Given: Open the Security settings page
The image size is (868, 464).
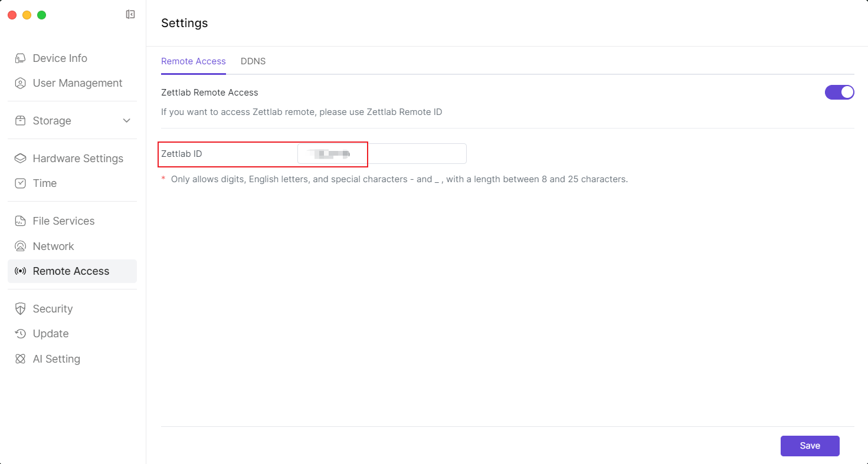Looking at the screenshot, I should (53, 309).
